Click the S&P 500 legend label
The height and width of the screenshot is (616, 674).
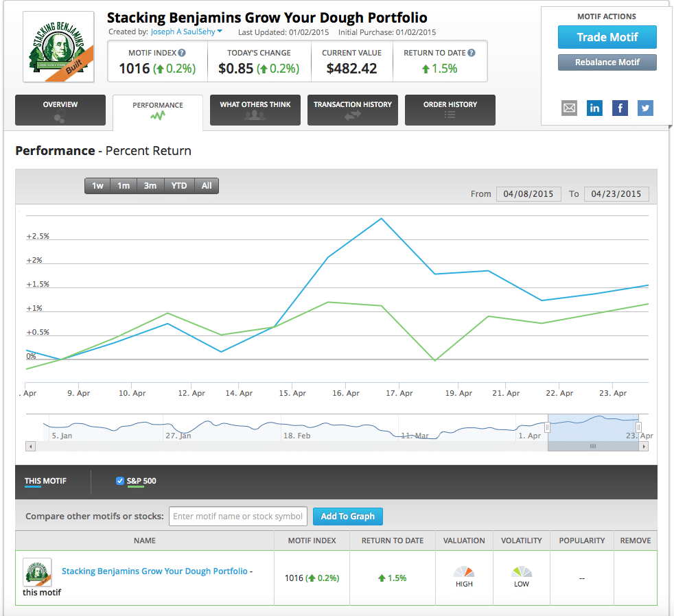point(141,481)
